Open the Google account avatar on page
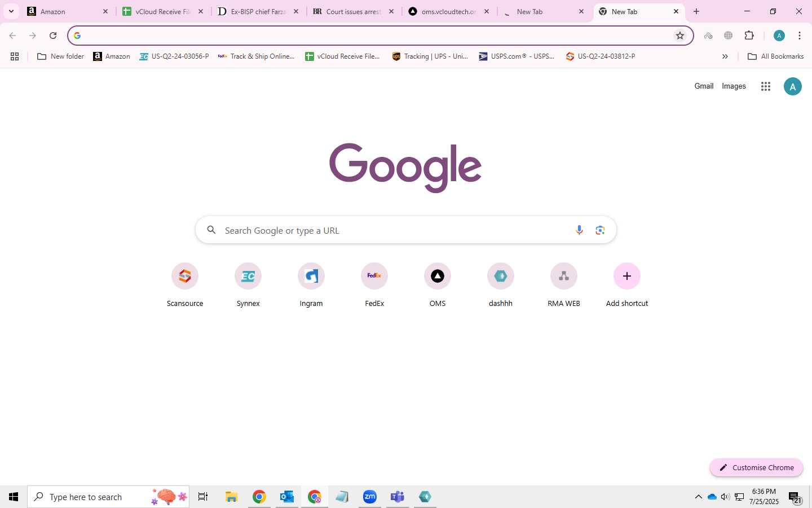The width and height of the screenshot is (812, 508). click(792, 86)
